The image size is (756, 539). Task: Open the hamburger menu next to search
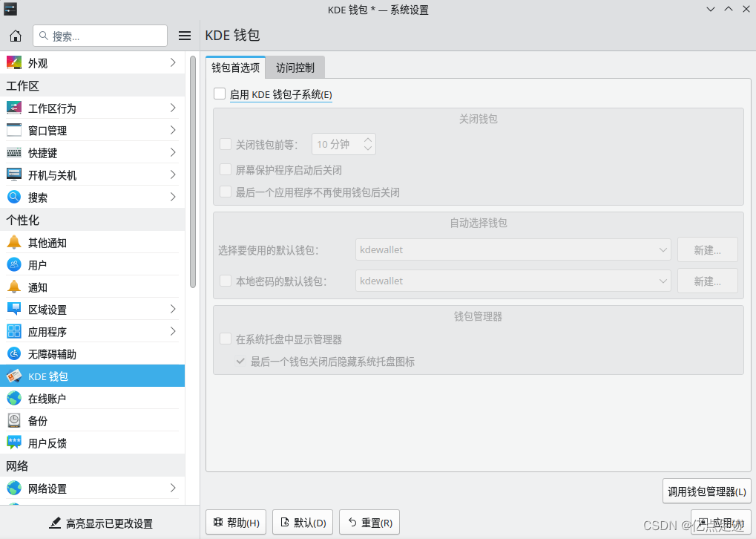point(185,36)
